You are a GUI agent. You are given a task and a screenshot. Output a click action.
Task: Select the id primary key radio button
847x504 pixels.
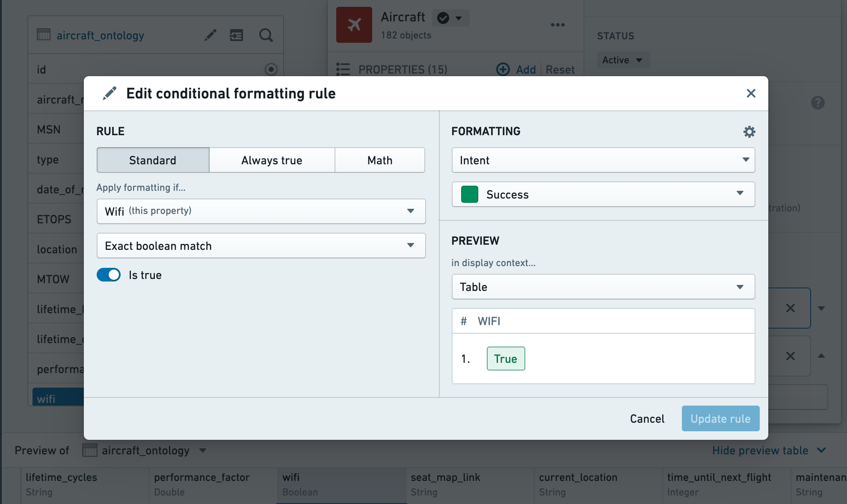tap(271, 69)
